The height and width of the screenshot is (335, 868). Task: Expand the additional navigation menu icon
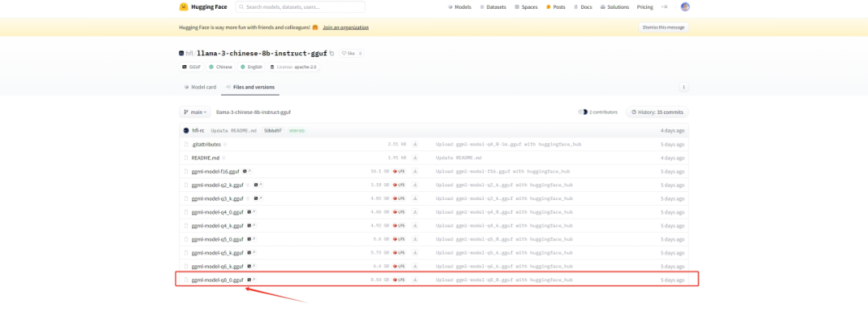[665, 7]
